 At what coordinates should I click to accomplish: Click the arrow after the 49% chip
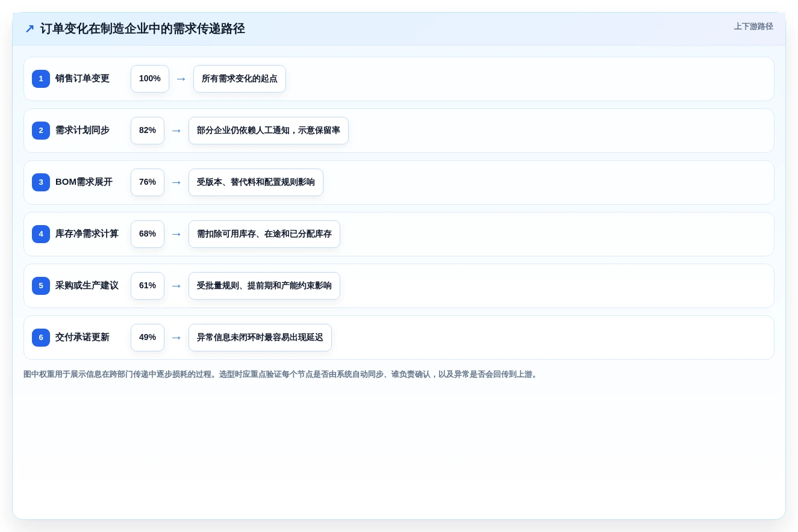pos(176,338)
